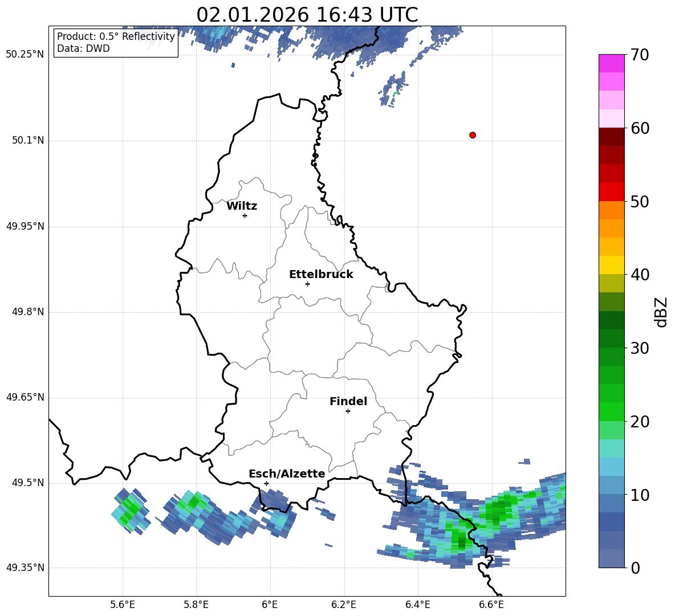
Task: Click the 49.65°N latitude label
Action: [x=25, y=397]
